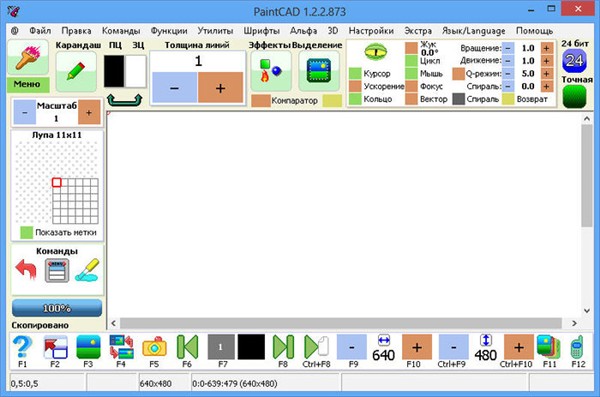
Task: Open the command list icon in Команды
Action: 57,270
